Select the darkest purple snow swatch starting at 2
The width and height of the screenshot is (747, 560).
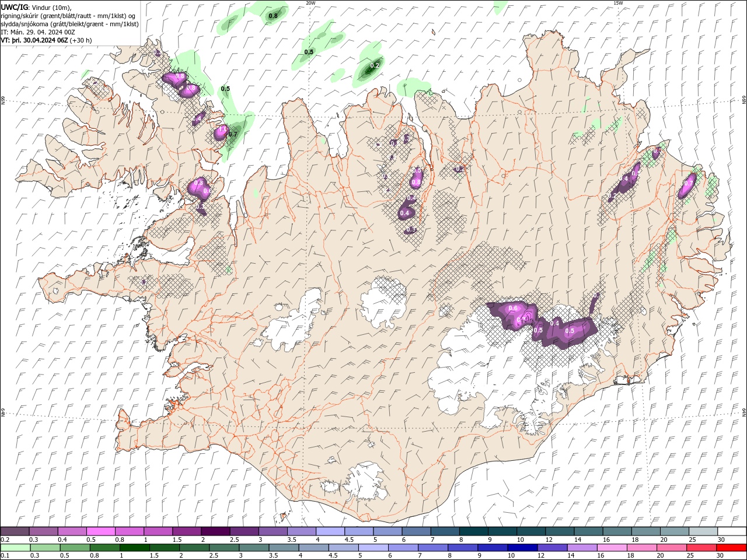click(x=215, y=531)
